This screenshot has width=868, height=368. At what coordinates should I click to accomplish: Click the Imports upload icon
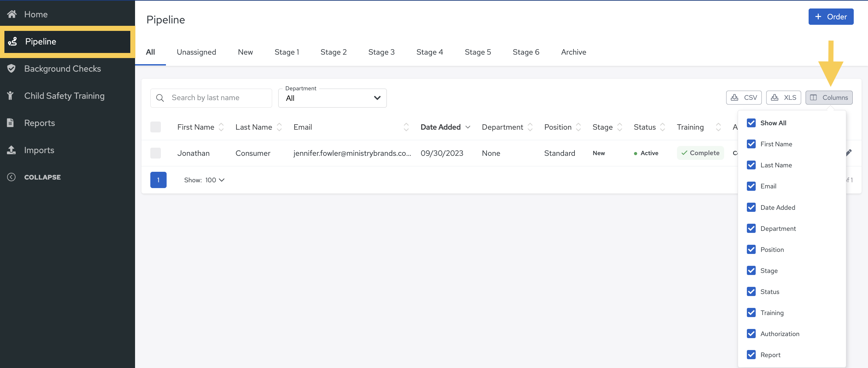point(11,150)
